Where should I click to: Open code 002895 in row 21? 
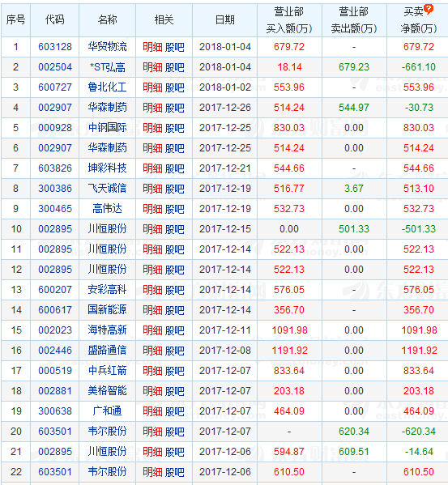(x=55, y=452)
